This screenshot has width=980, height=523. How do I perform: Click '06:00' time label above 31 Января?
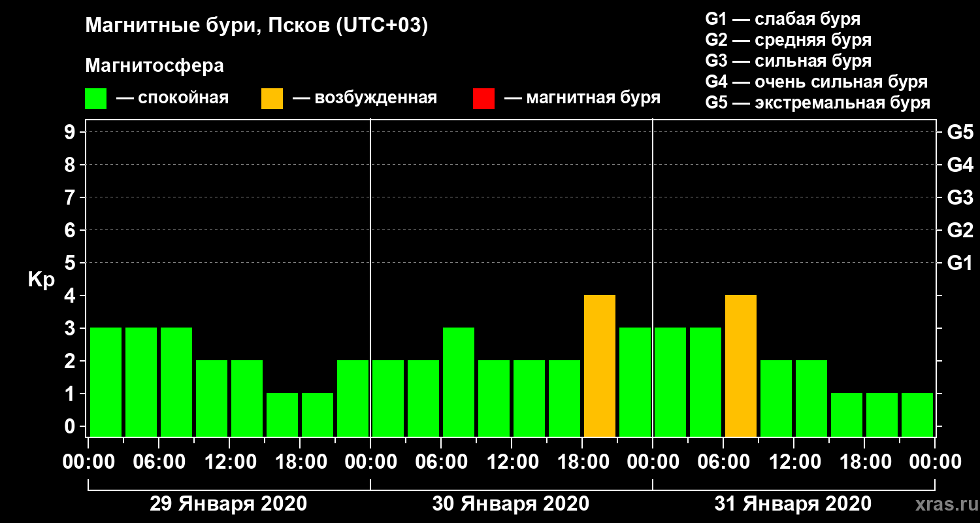(723, 462)
